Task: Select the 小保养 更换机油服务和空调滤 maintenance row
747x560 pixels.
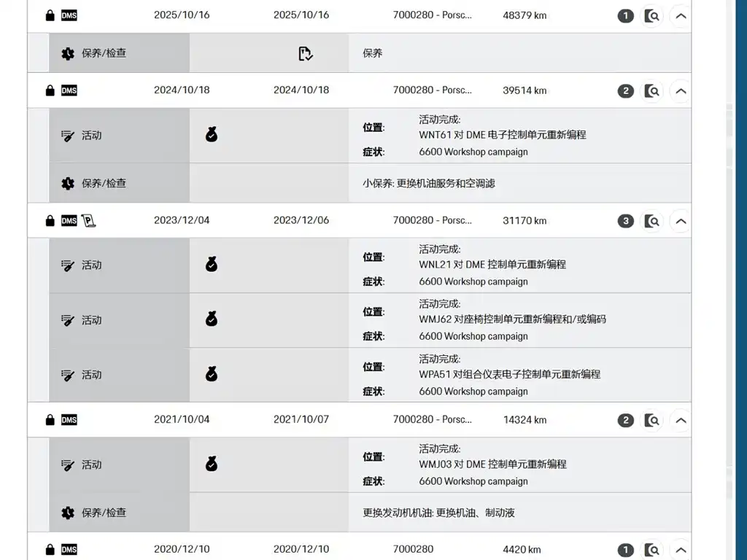Action: click(370, 183)
